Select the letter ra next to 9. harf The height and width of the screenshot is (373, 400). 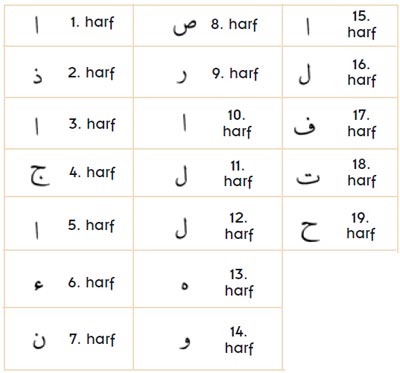click(182, 77)
